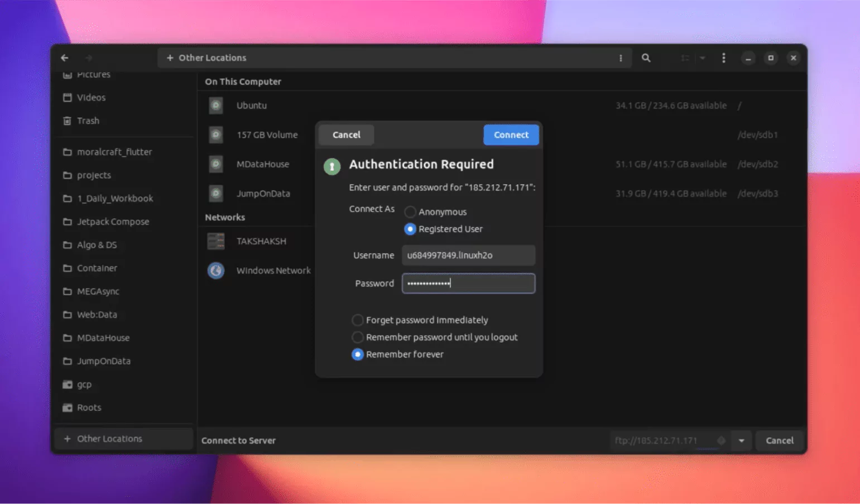The image size is (860, 504).
Task: Select Other Locations in sidebar
Action: coord(124,439)
